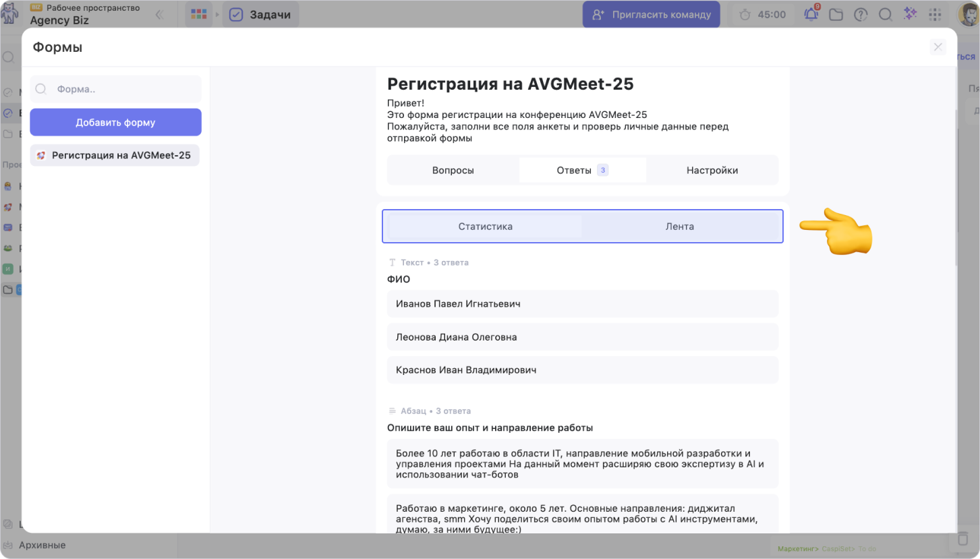Switch to Статистика view
The width and height of the screenshot is (980, 559).
[486, 227]
